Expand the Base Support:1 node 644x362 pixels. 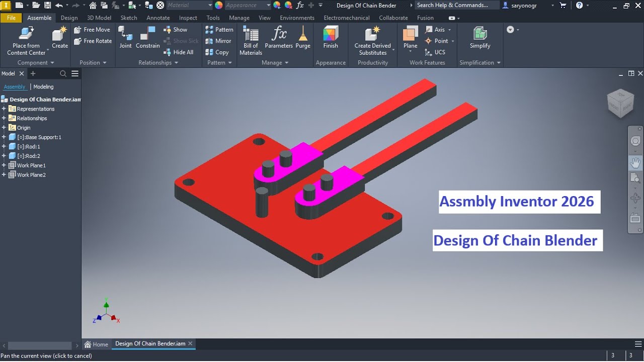(4, 137)
